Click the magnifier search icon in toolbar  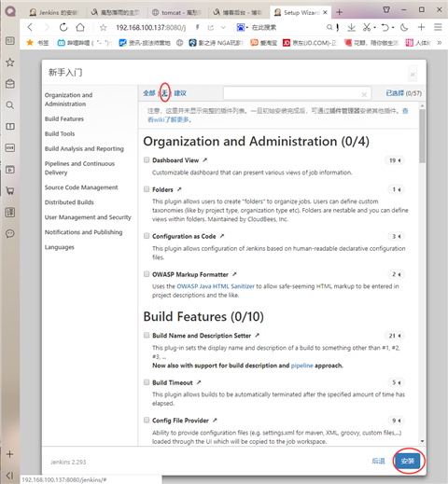tap(329, 28)
